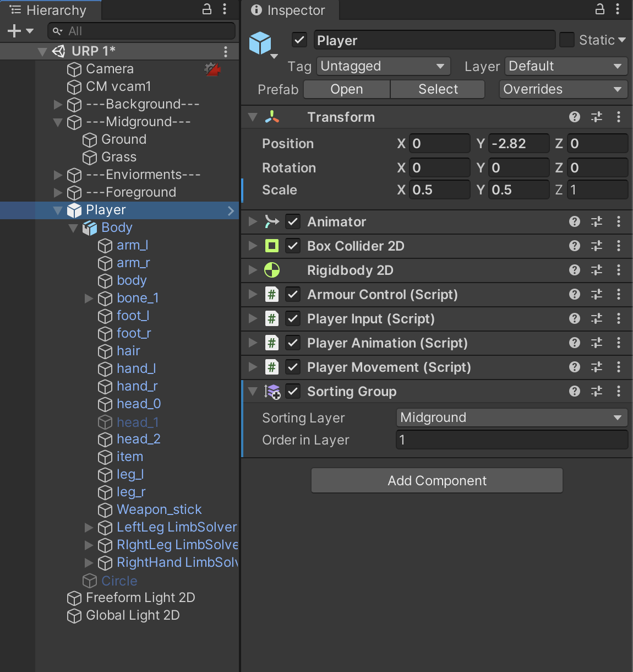Image resolution: width=633 pixels, height=672 pixels.
Task: Click the Animator component icon
Action: tap(272, 221)
